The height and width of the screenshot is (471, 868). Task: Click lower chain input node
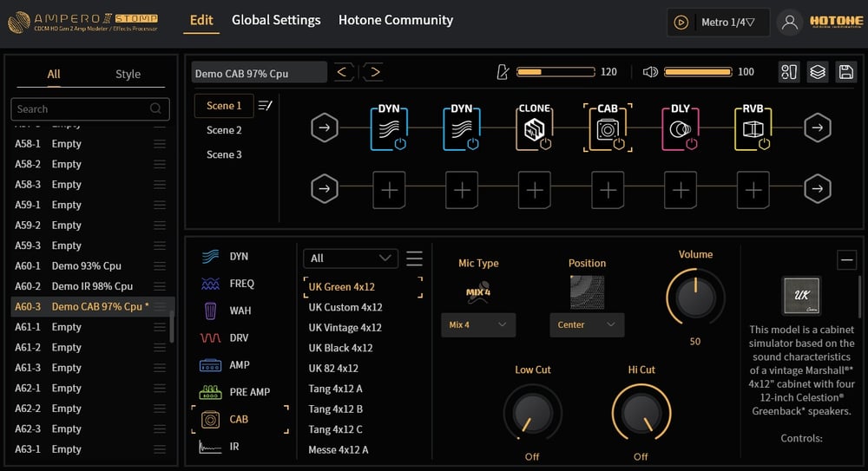tap(325, 189)
